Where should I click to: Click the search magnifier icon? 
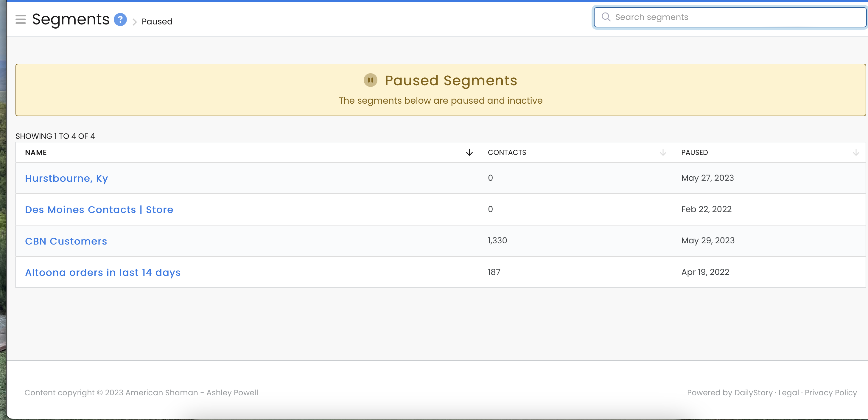pyautogui.click(x=606, y=17)
